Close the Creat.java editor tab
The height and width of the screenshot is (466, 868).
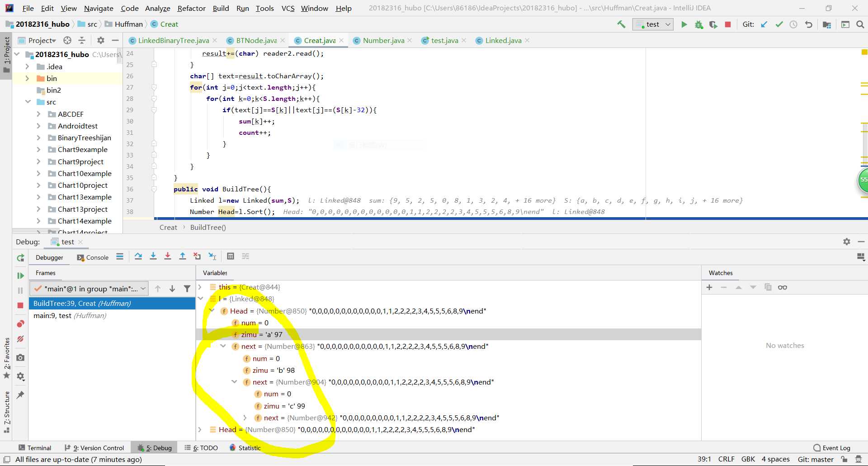coord(341,41)
